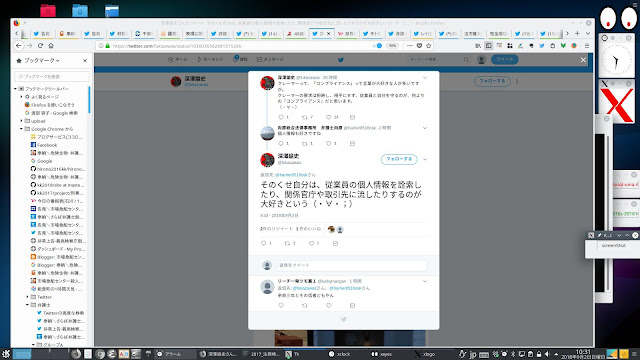Open the KDE application launcher
This screenshot has width=640, height=360.
pos(5,354)
